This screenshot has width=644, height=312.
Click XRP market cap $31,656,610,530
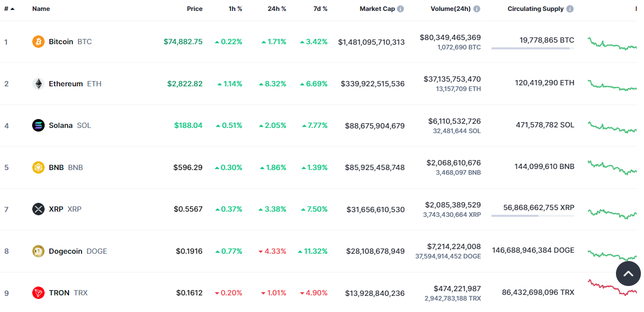point(375,209)
